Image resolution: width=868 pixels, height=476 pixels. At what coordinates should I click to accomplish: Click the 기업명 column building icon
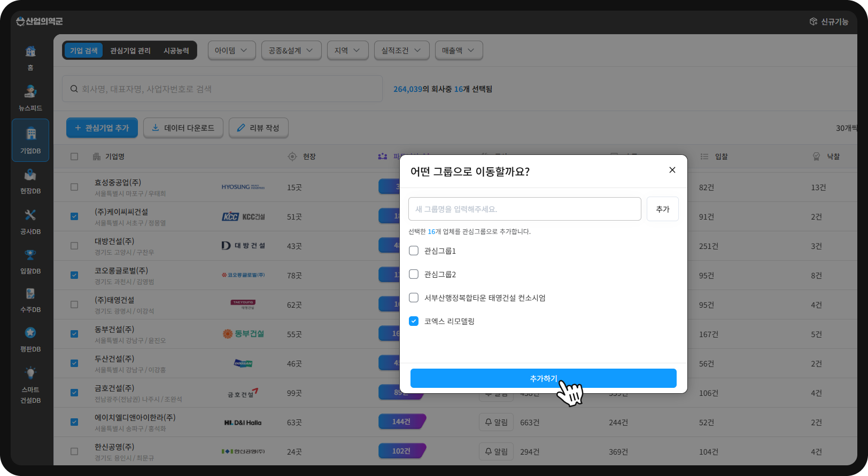click(x=97, y=157)
